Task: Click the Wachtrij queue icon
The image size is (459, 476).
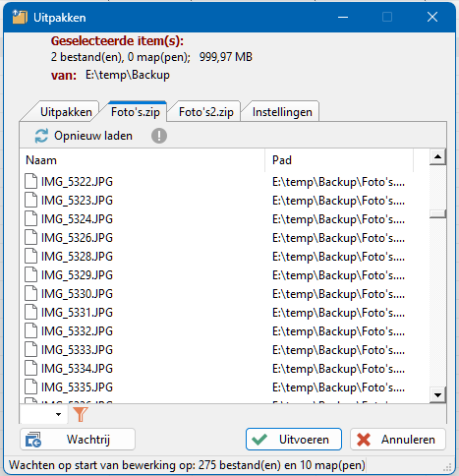Action: [33, 440]
